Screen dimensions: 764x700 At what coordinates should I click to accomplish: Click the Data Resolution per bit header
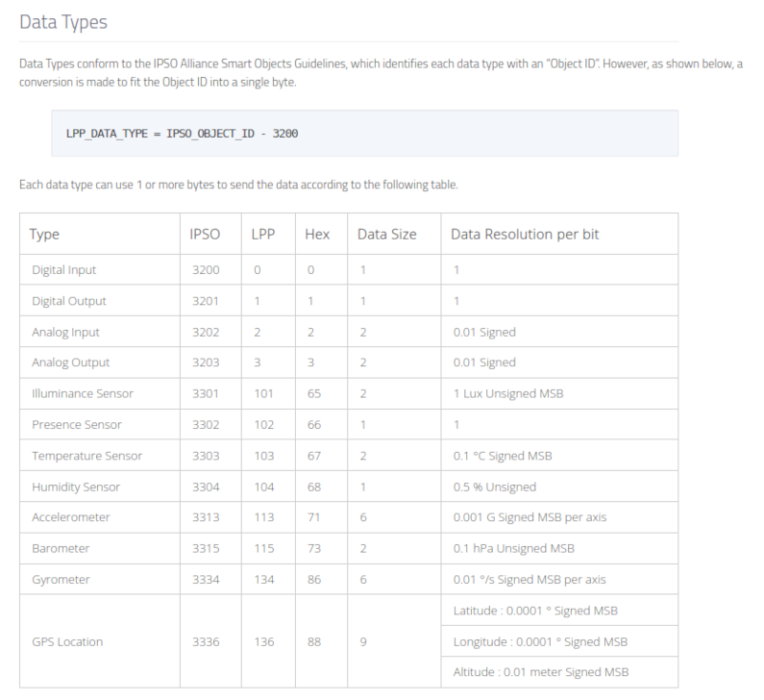tap(526, 235)
